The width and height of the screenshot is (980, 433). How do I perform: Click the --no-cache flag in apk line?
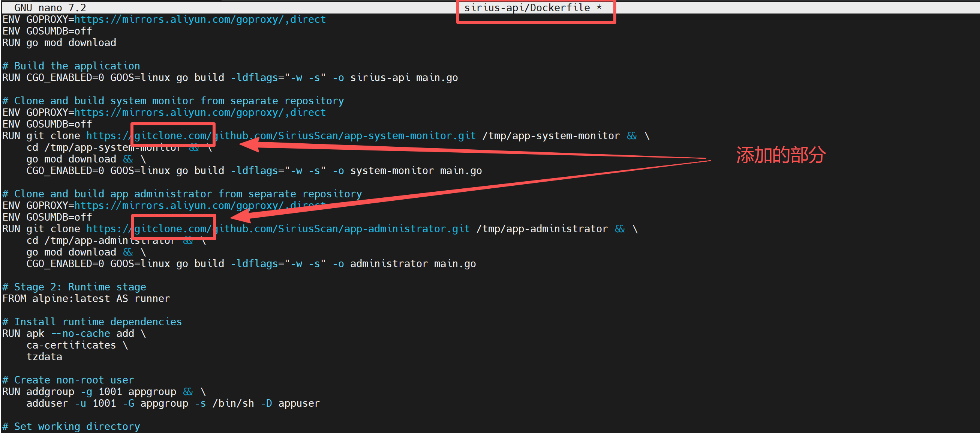(80, 333)
